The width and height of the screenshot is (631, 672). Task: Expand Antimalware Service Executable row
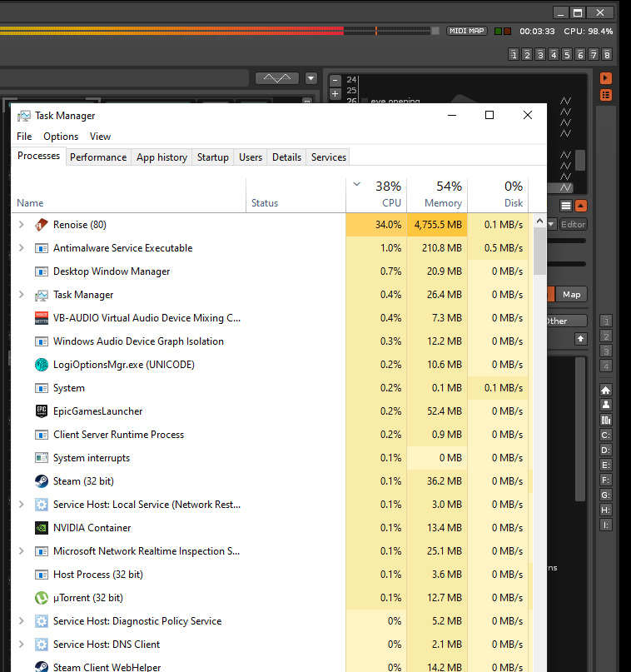click(x=22, y=247)
